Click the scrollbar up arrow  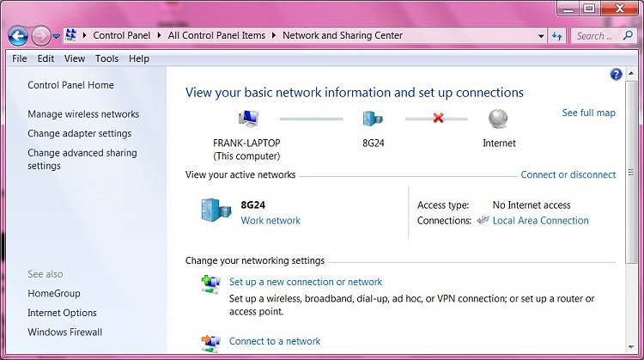[631, 73]
